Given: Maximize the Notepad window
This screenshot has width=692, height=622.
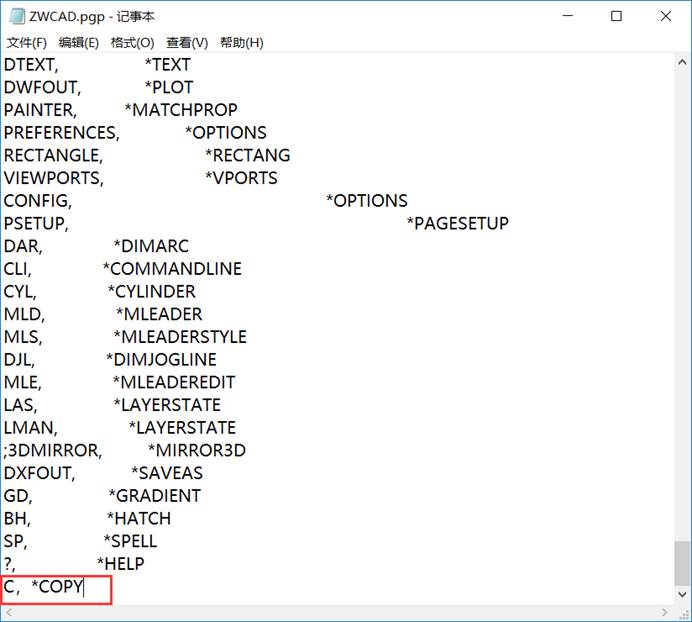Looking at the screenshot, I should [616, 17].
